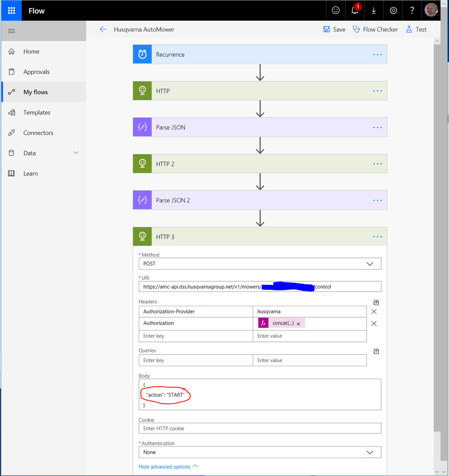Open Templates in sidebar

(x=44, y=112)
